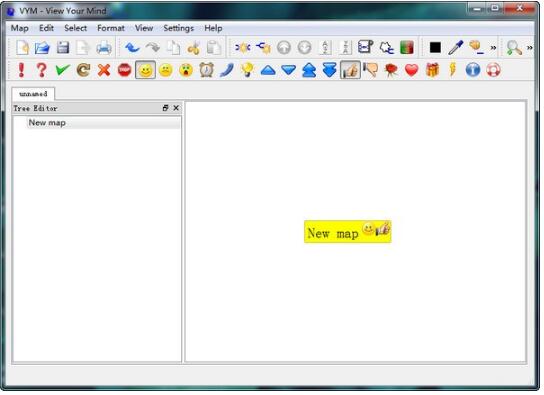Click the undo blue arrow icon
The width and height of the screenshot is (544, 395).
click(132, 48)
